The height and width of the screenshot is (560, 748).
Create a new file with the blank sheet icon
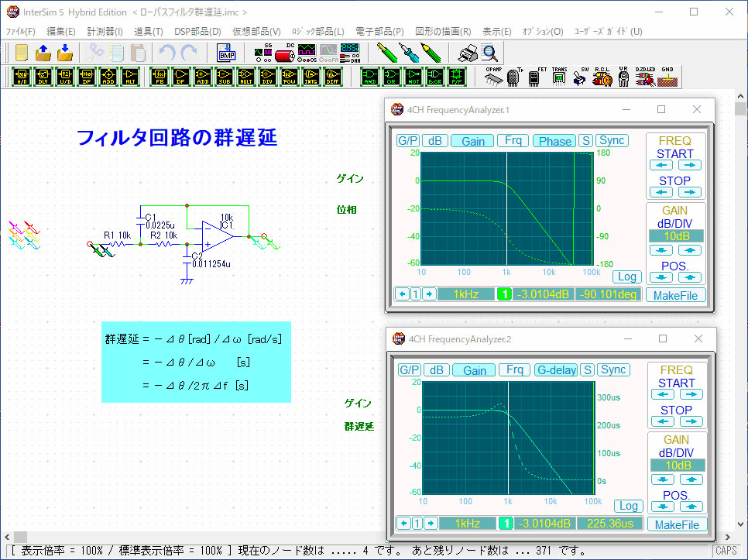point(22,53)
